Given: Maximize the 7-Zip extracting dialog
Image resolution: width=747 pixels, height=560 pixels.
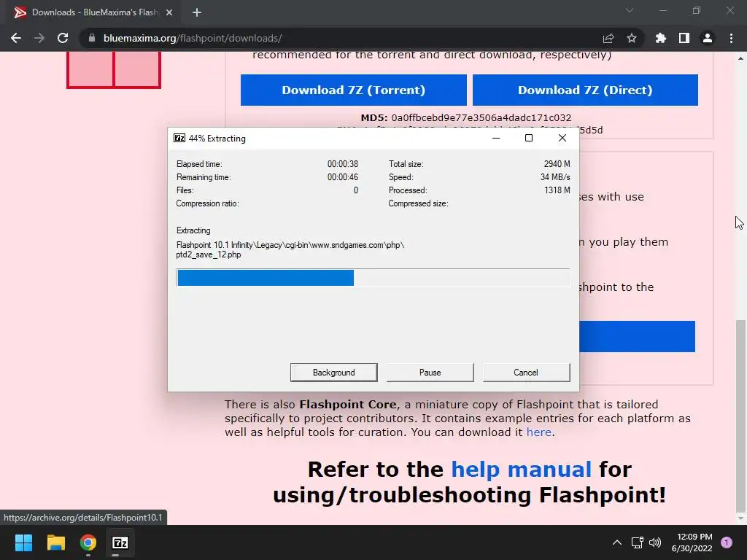Looking at the screenshot, I should click(529, 138).
